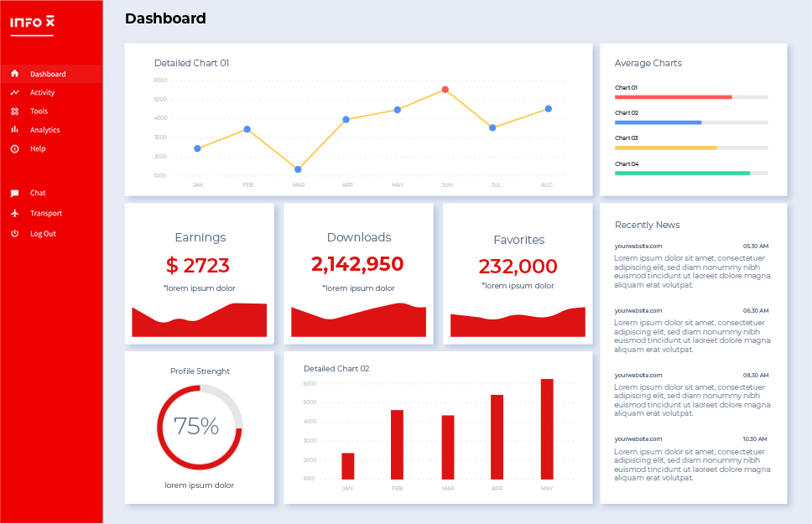The height and width of the screenshot is (524, 812).
Task: Click the Downloads area chart graphic
Action: (358, 320)
